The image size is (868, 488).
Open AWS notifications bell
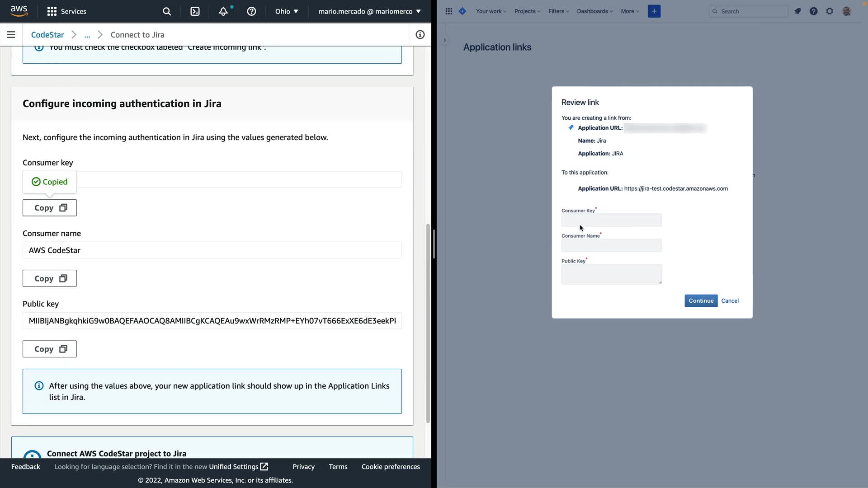[x=223, y=11]
